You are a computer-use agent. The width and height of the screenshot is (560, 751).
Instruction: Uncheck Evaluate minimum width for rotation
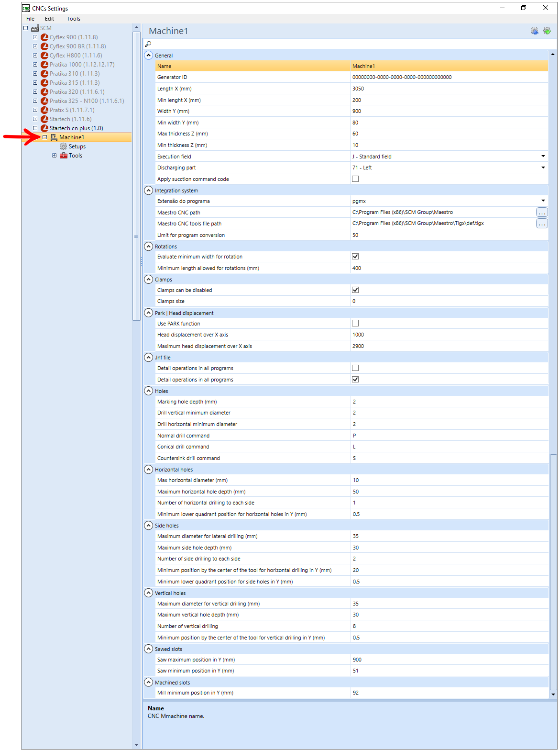click(x=355, y=257)
